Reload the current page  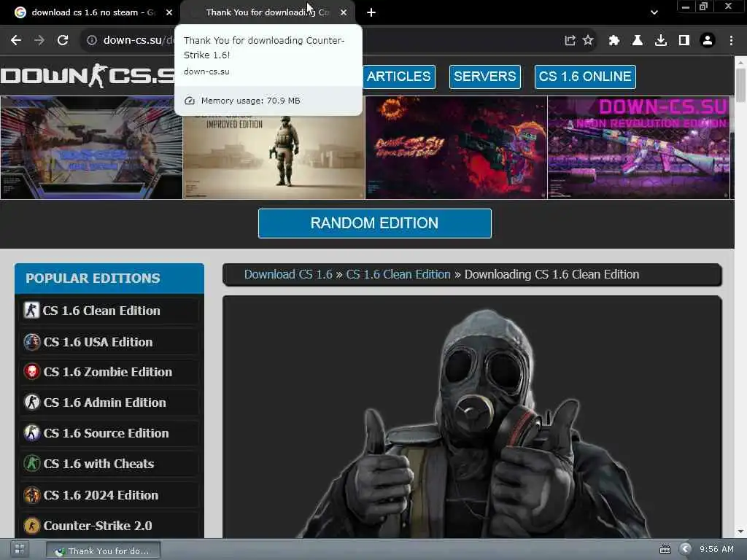coord(63,40)
